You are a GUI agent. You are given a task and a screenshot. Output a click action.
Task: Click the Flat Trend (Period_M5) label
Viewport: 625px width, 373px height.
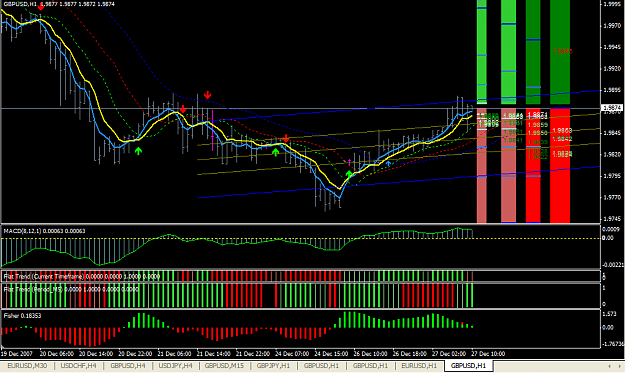click(x=71, y=289)
